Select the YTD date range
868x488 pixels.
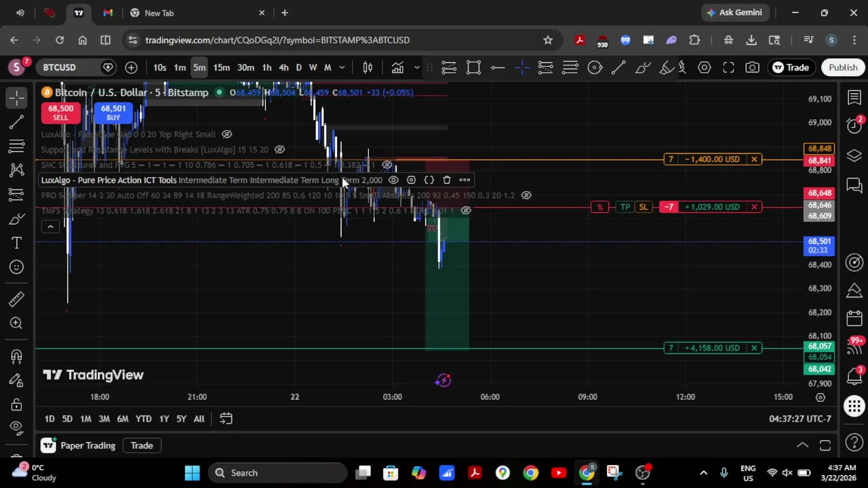[x=143, y=419]
